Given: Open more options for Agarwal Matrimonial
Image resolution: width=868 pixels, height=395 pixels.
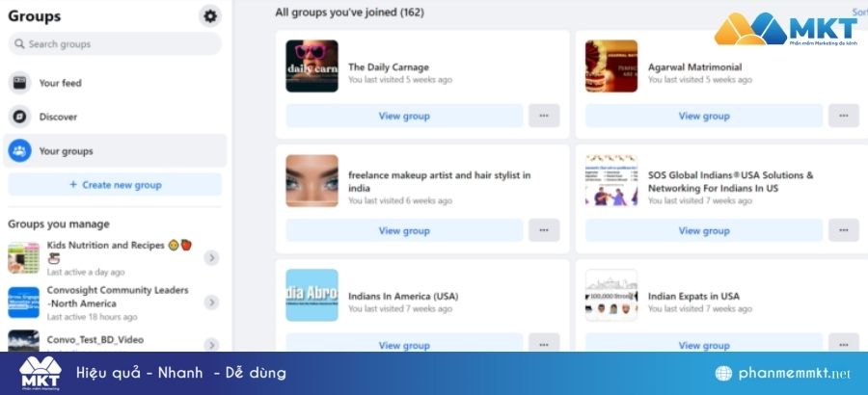Looking at the screenshot, I should coord(844,116).
